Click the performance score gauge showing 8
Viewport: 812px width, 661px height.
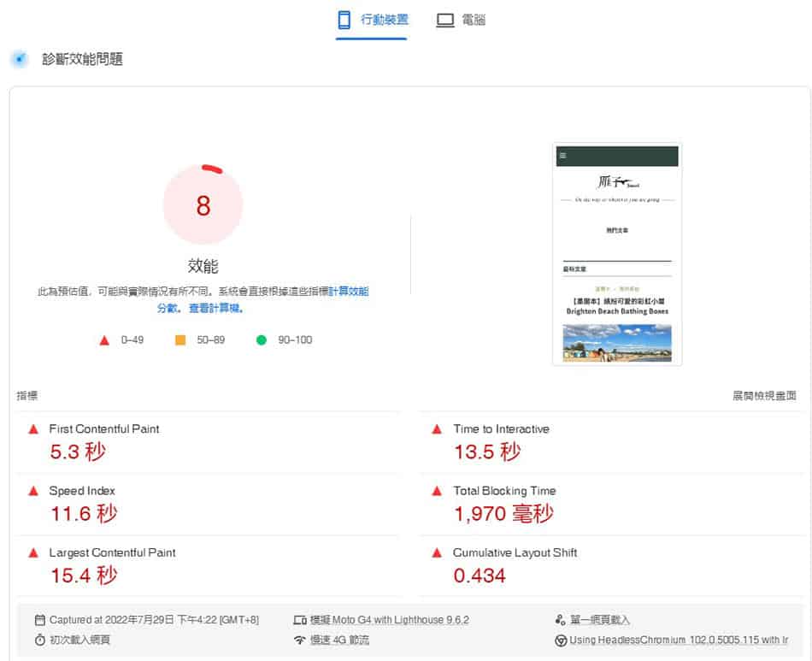[x=203, y=204]
